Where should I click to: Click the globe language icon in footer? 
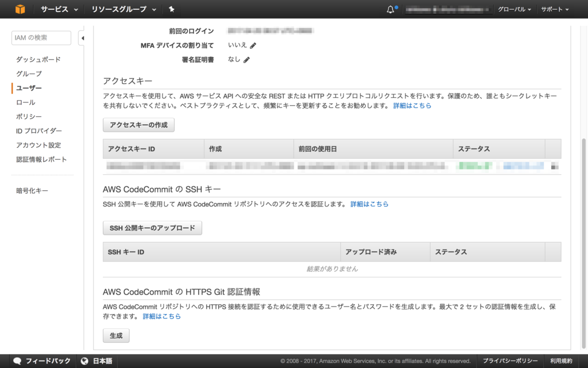click(x=84, y=361)
